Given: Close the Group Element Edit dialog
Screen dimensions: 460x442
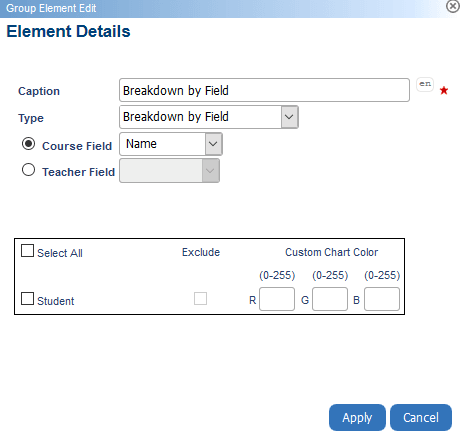Looking at the screenshot, I should coord(453,6).
